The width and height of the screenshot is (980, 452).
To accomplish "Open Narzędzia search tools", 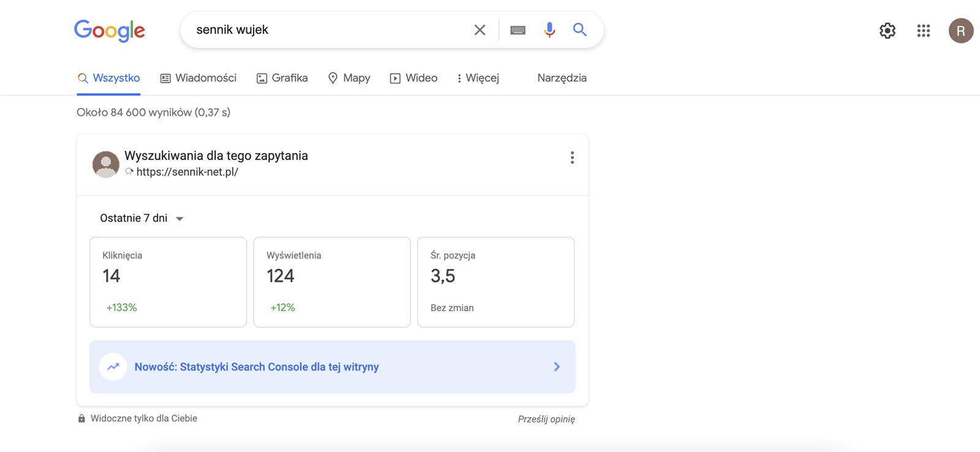I will 562,78.
